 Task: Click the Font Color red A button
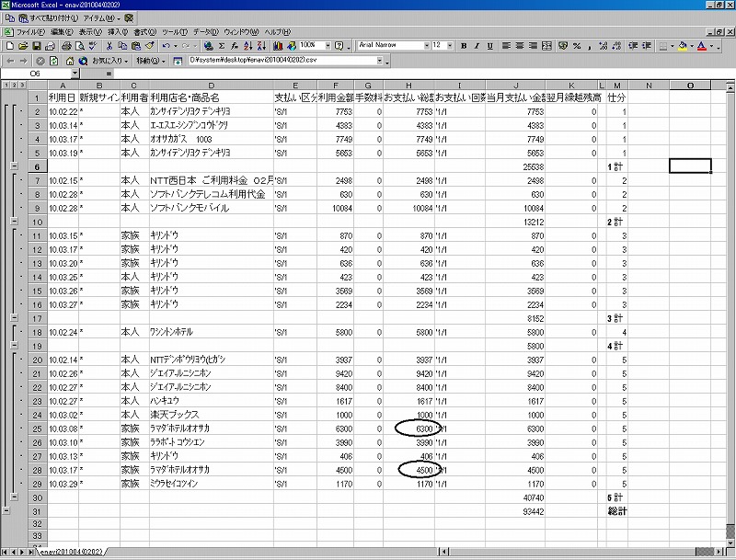[x=702, y=45]
